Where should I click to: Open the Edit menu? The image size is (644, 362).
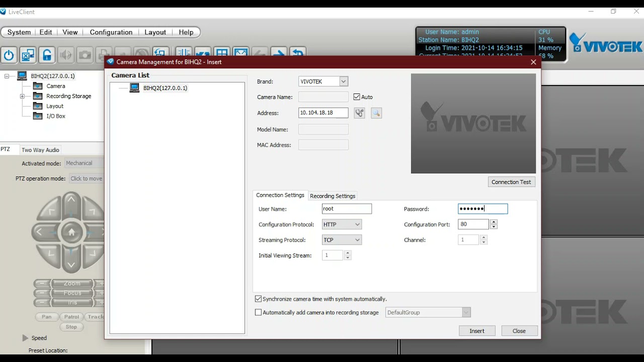pyautogui.click(x=46, y=32)
